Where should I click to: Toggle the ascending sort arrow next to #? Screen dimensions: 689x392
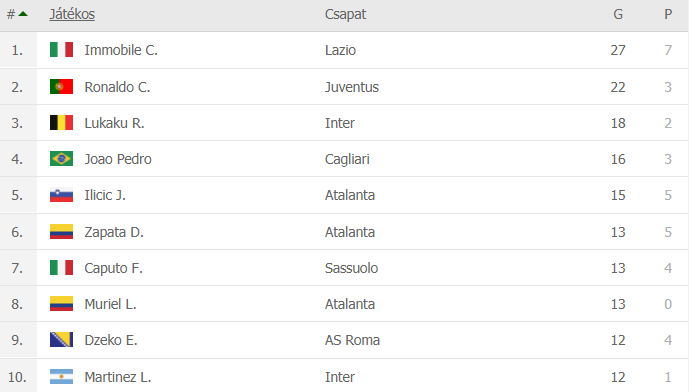[23, 14]
